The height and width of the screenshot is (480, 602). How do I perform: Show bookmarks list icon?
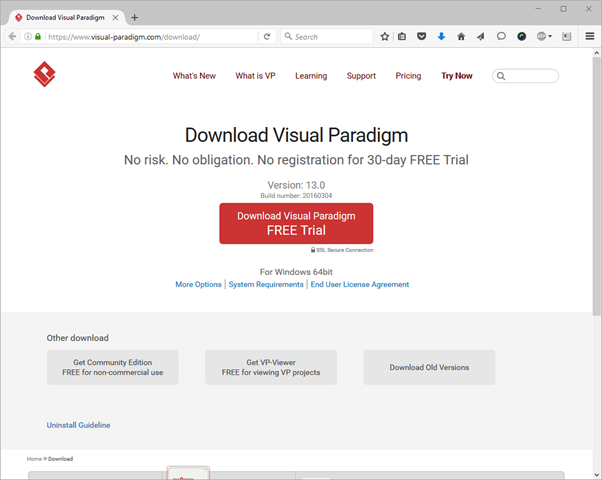coord(402,36)
